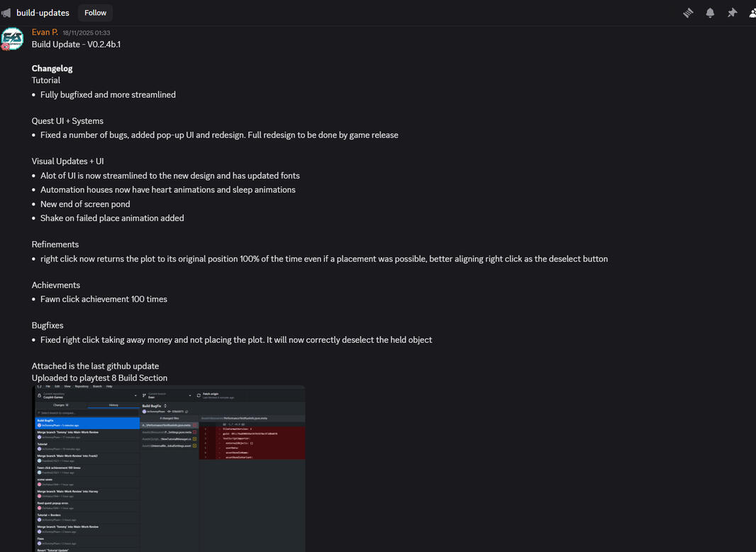
Task: Open the Repository menu
Action: click(x=81, y=386)
